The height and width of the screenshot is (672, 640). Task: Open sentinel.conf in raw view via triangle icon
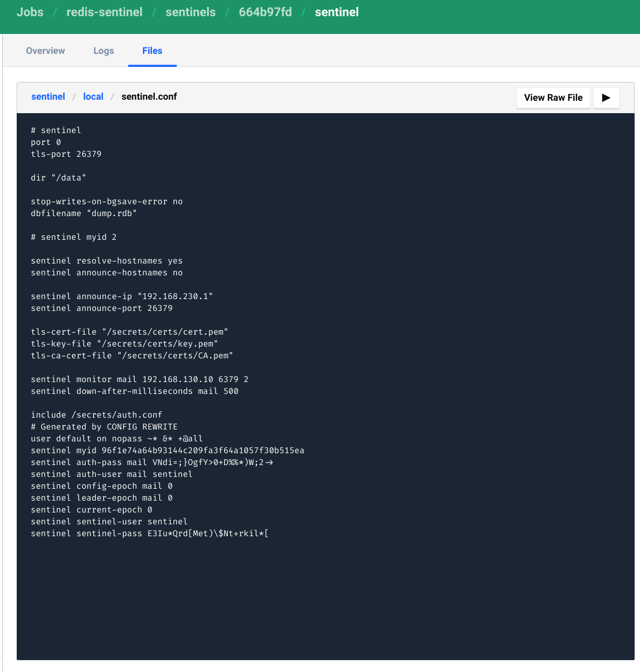606,98
